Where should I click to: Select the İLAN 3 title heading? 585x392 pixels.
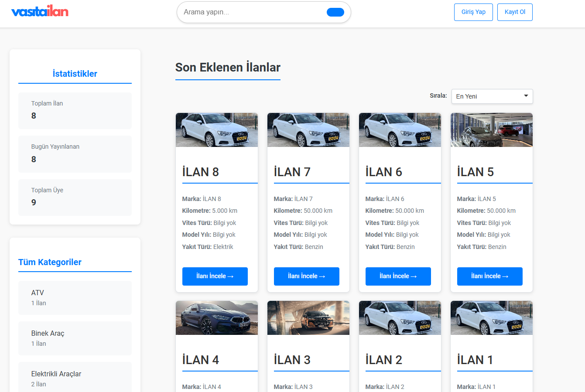[292, 360]
